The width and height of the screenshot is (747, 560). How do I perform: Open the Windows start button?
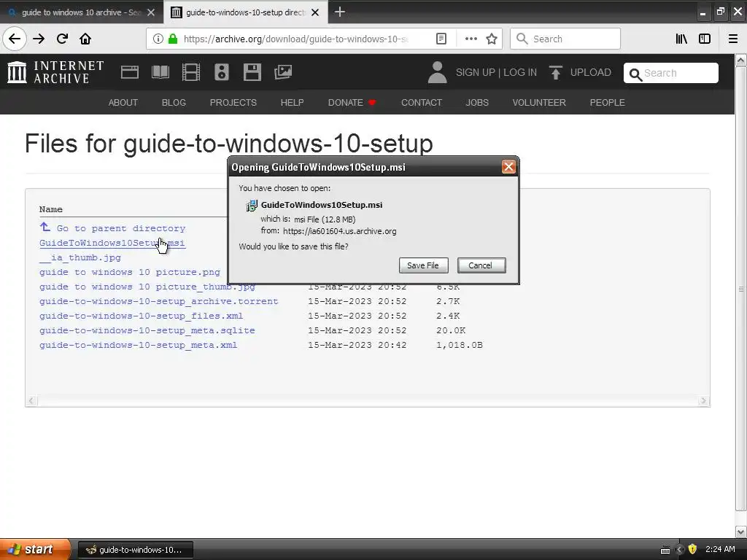tap(34, 550)
